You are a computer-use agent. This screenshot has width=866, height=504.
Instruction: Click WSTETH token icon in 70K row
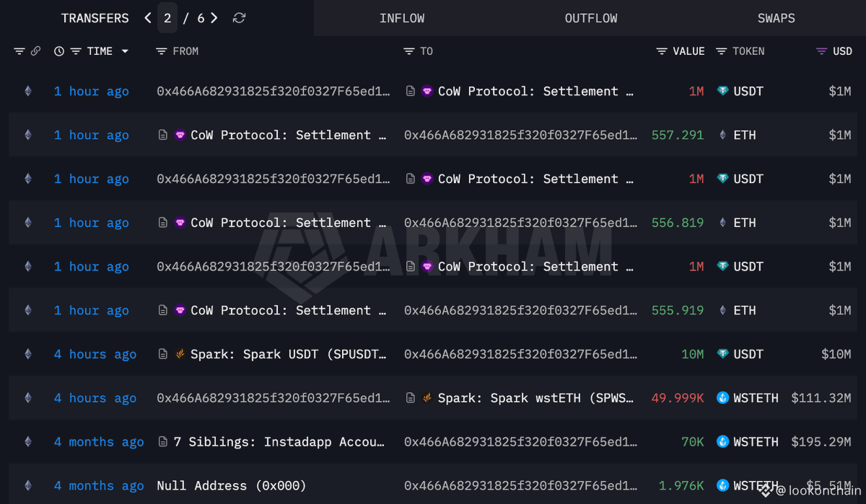click(x=722, y=442)
